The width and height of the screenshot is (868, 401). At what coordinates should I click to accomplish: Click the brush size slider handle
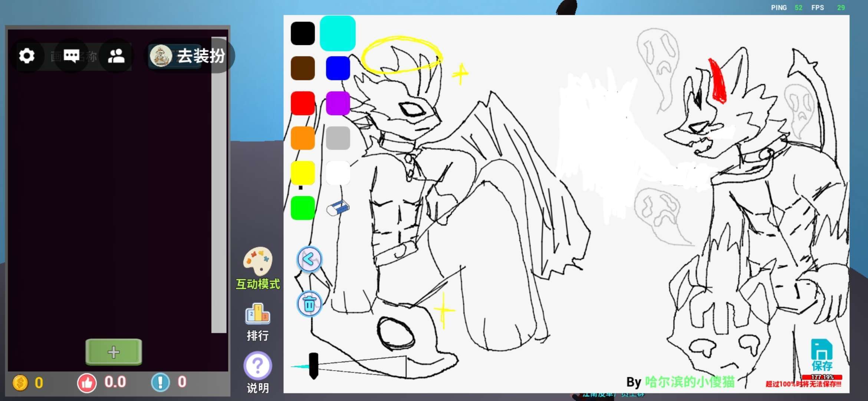click(313, 366)
